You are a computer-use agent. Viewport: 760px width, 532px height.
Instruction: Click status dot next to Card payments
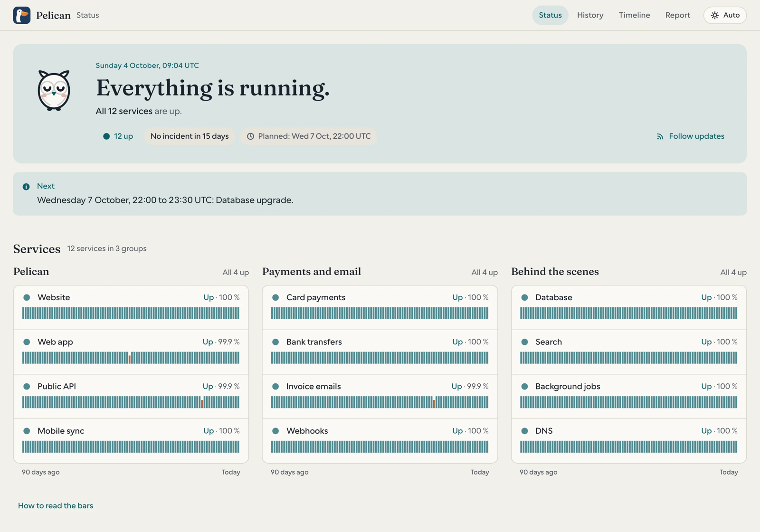(275, 297)
